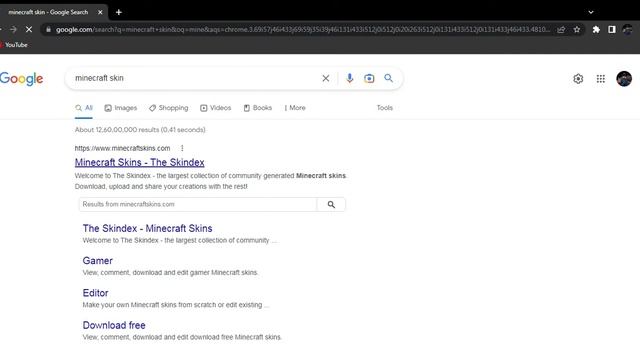Expand the More search filters
640x360 pixels.
point(295,108)
